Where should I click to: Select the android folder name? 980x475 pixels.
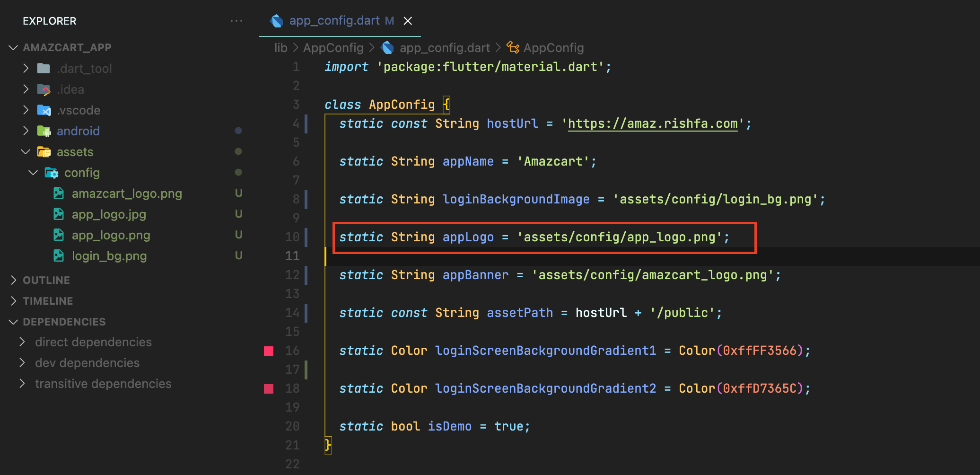(x=78, y=131)
